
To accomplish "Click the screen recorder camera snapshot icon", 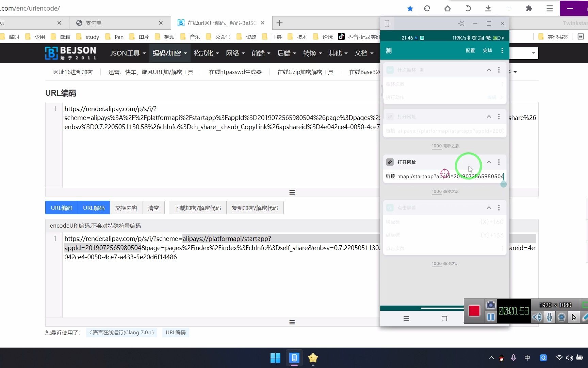I will tap(490, 305).
